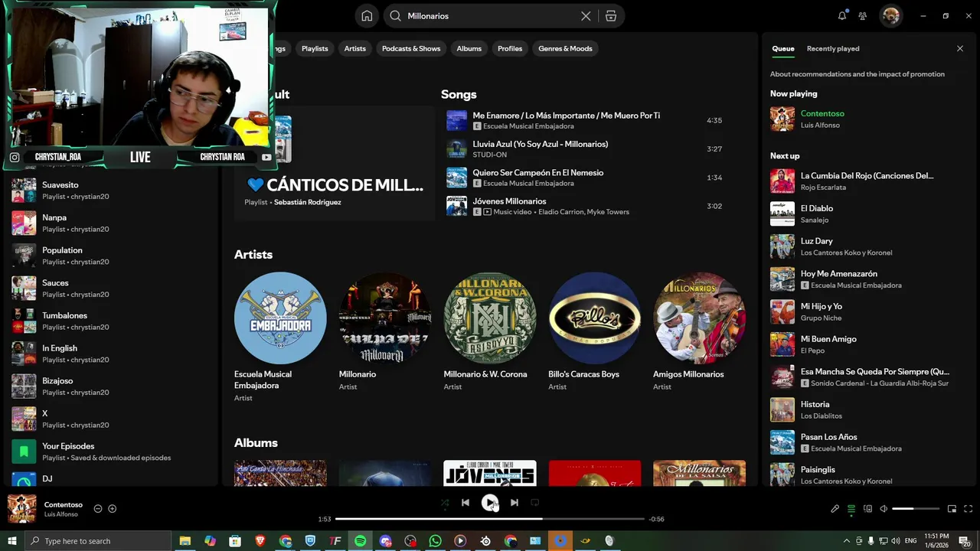This screenshot has width=980, height=551.
Task: Open Luis Alfonso artist in now-playing bar
Action: click(x=61, y=514)
